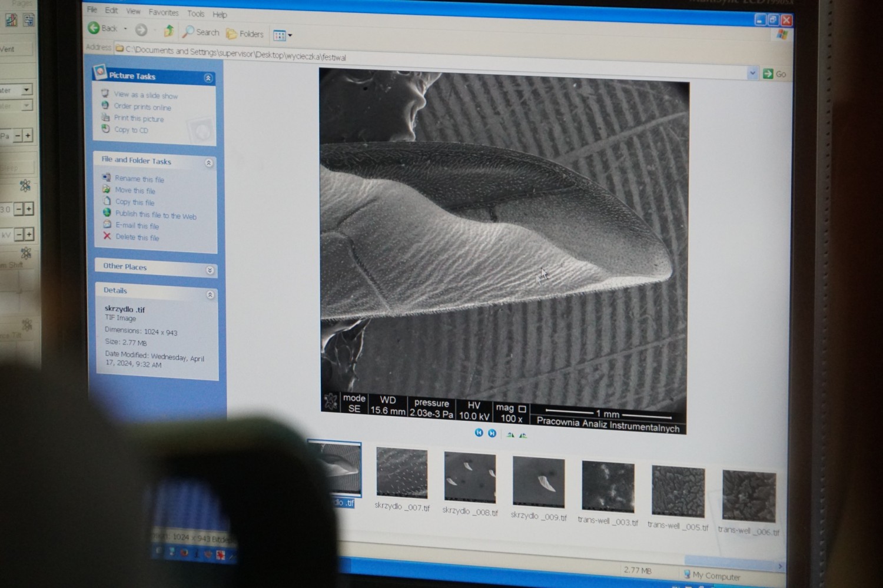This screenshot has width=883, height=588.
Task: Click Copy this file link
Action: pyautogui.click(x=135, y=202)
